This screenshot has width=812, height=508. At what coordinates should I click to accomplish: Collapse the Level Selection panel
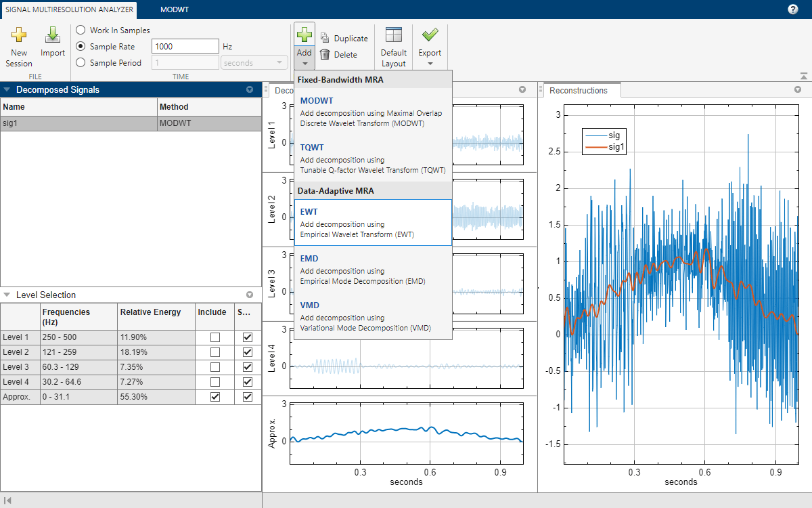[7, 295]
